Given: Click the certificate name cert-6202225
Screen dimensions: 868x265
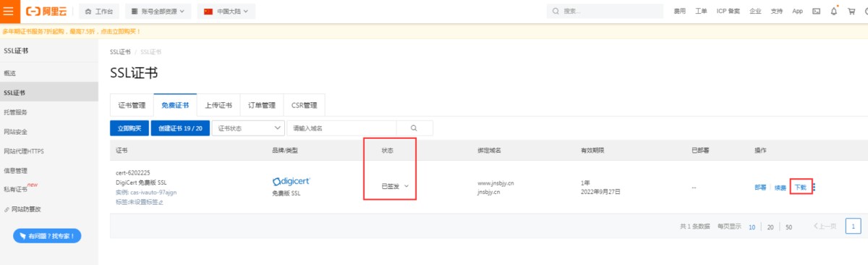Looking at the screenshot, I should (x=133, y=173).
